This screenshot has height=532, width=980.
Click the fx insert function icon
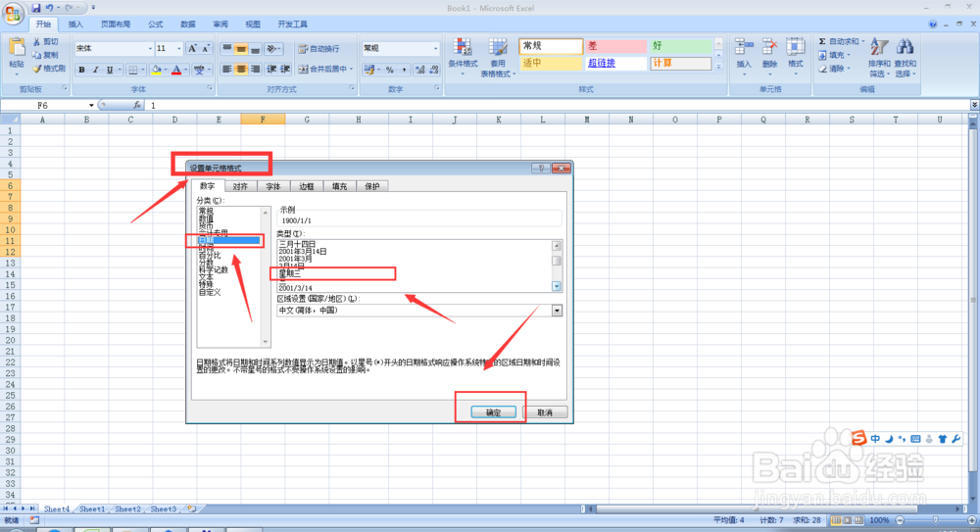pos(137,105)
